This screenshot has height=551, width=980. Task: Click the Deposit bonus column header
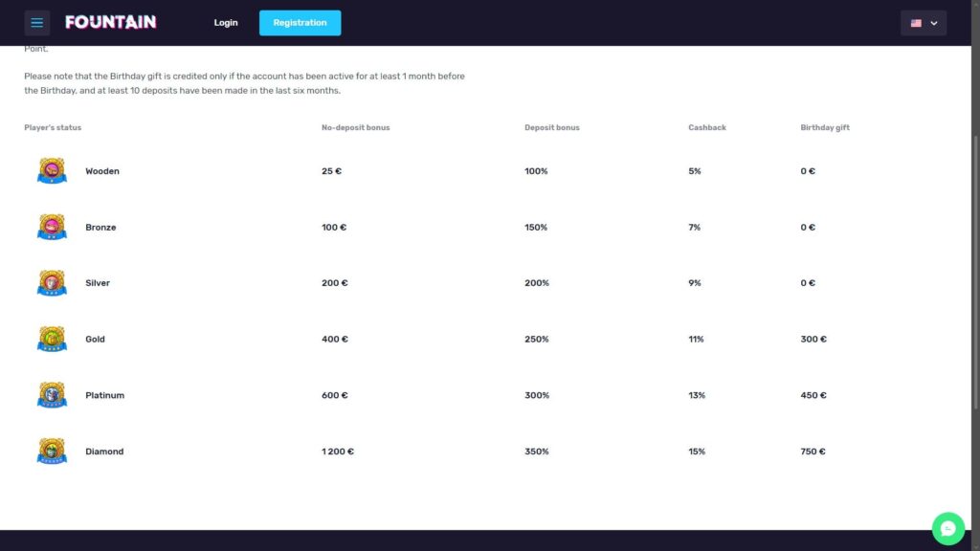click(x=551, y=127)
